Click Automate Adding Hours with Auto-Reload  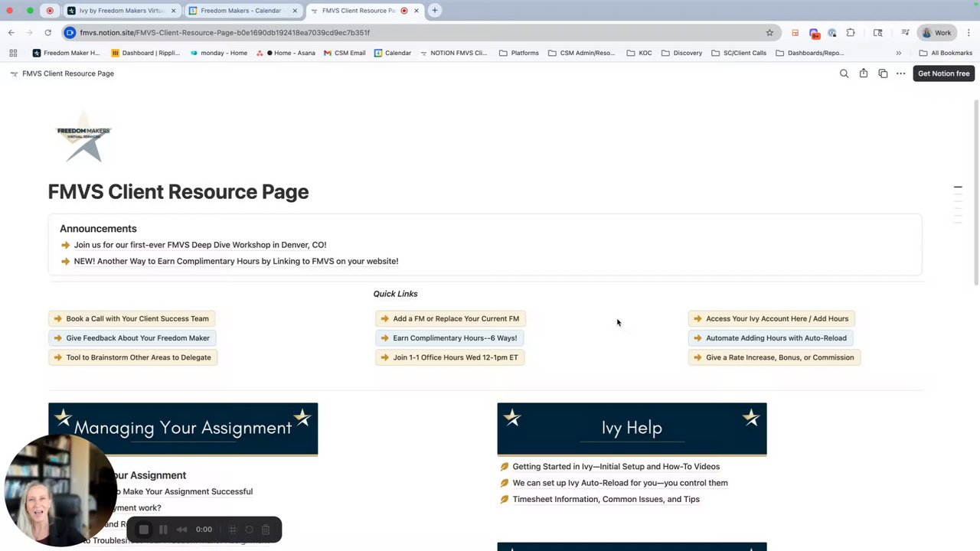pos(771,337)
